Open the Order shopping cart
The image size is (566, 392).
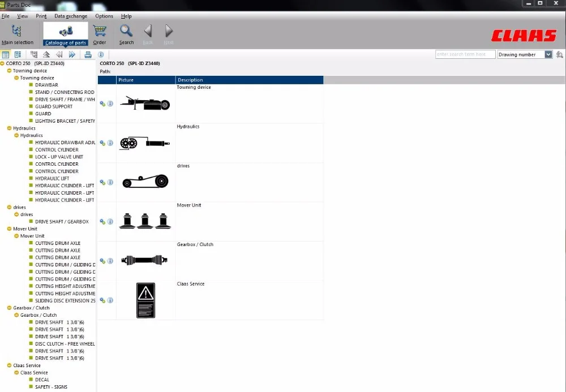point(100,35)
